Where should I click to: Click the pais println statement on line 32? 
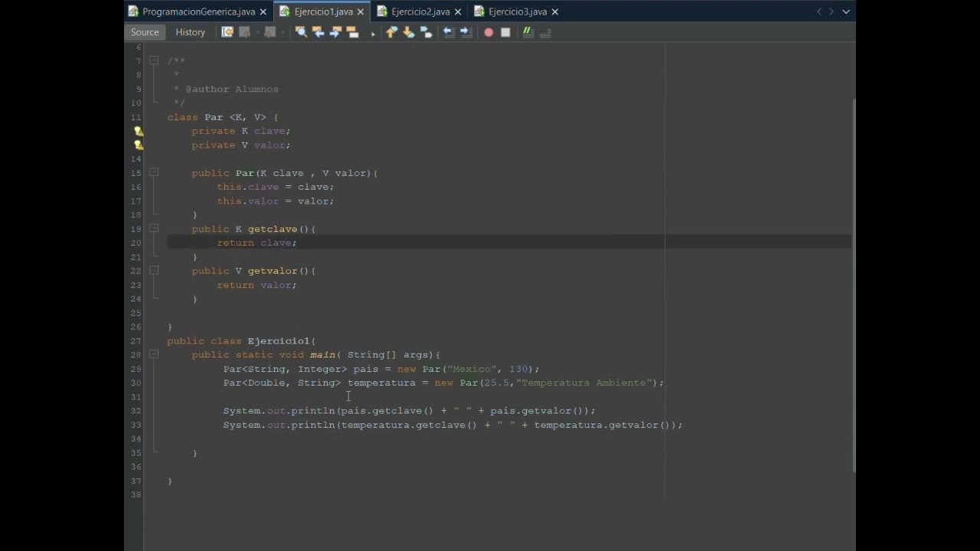point(409,411)
